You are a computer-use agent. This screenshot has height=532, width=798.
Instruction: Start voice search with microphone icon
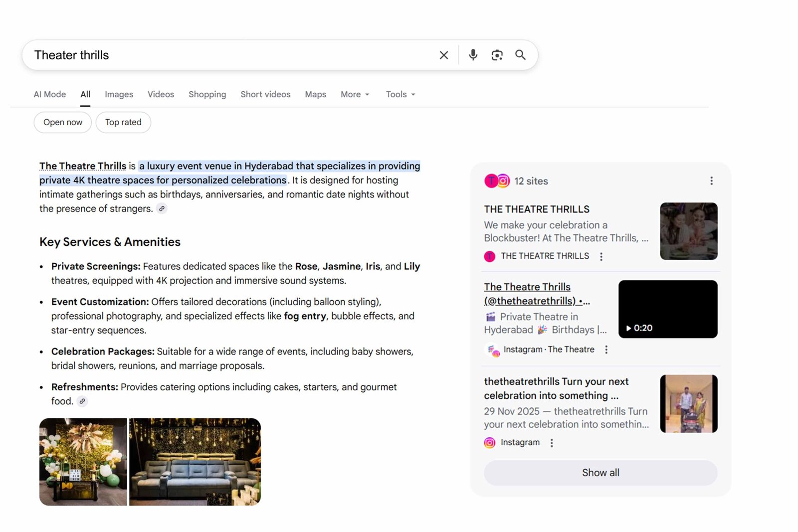[473, 55]
